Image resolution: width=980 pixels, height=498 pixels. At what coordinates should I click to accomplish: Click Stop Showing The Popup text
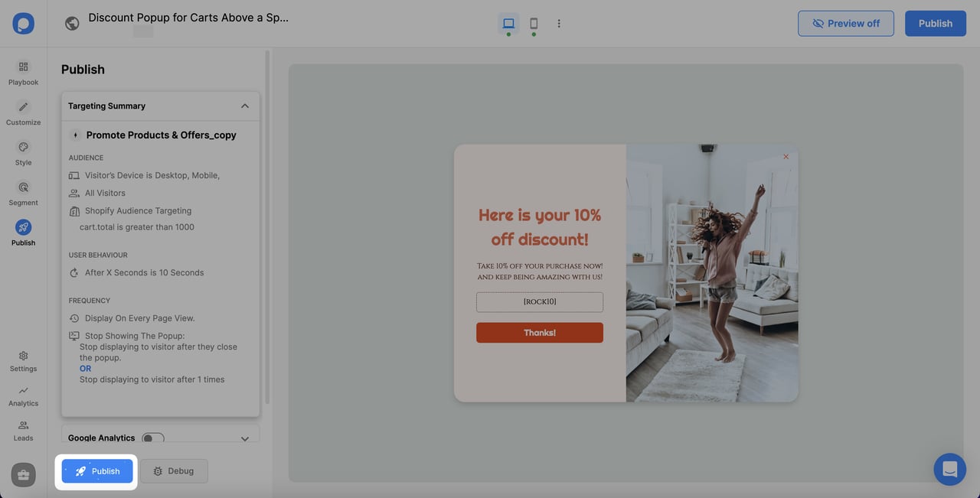(135, 336)
